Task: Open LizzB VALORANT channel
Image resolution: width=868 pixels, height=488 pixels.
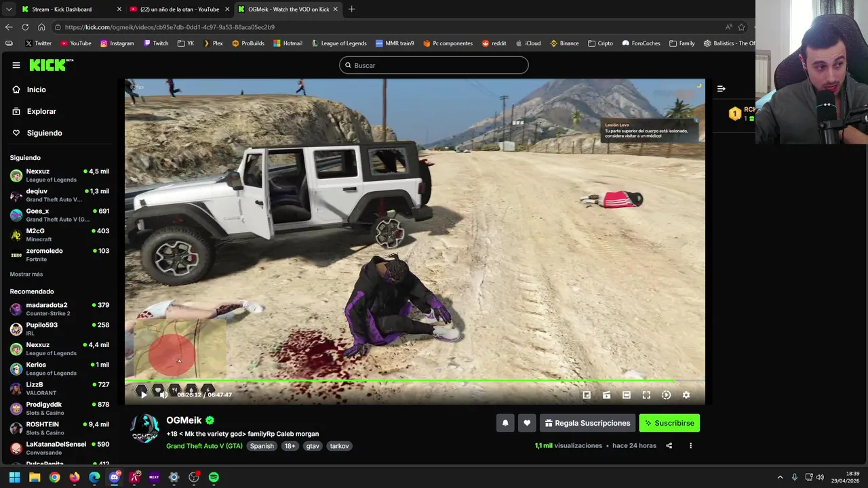Action: click(x=60, y=388)
